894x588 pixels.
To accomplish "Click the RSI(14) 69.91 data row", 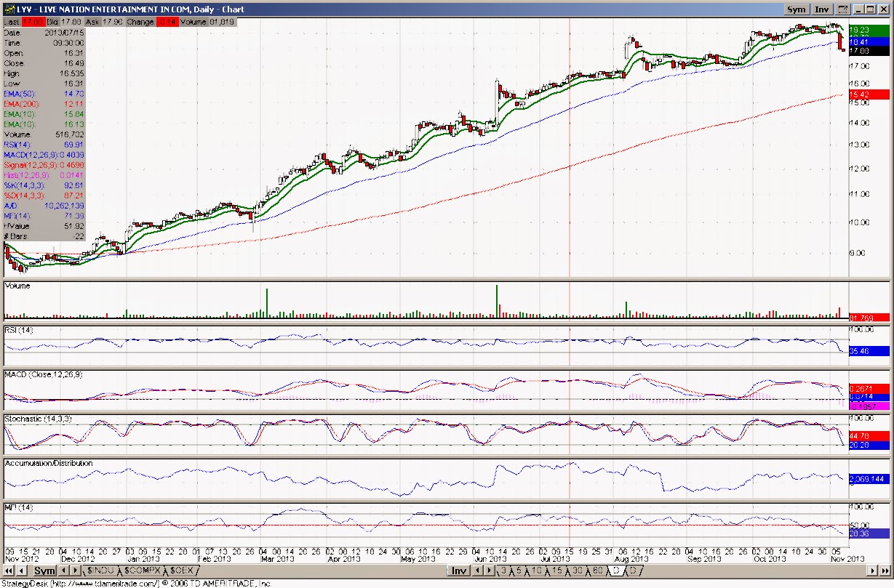I will 44,145.
